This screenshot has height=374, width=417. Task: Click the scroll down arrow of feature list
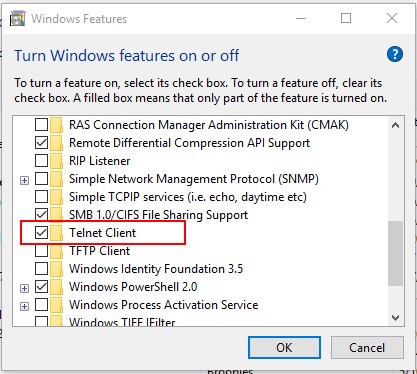(x=395, y=318)
